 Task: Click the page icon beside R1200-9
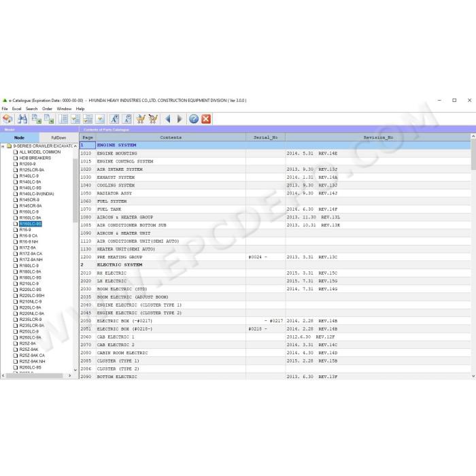[16, 164]
